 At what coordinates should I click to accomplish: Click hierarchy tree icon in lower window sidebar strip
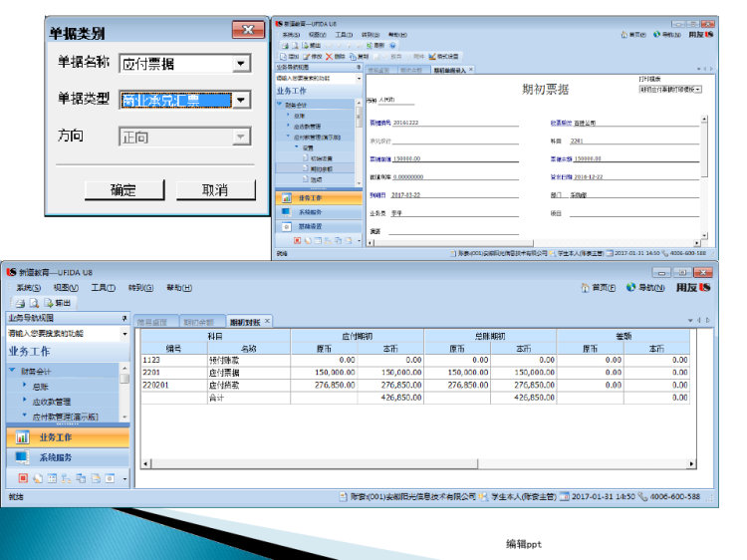pos(66,478)
